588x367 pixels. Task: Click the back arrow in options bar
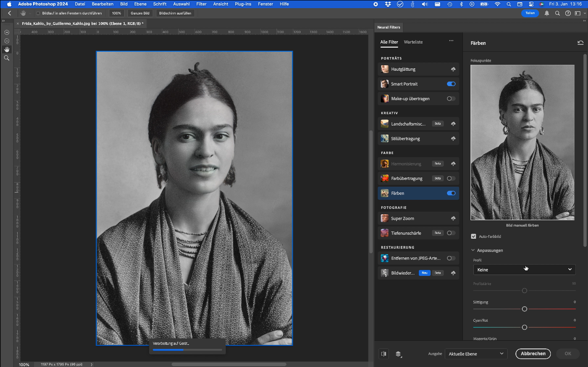10,13
